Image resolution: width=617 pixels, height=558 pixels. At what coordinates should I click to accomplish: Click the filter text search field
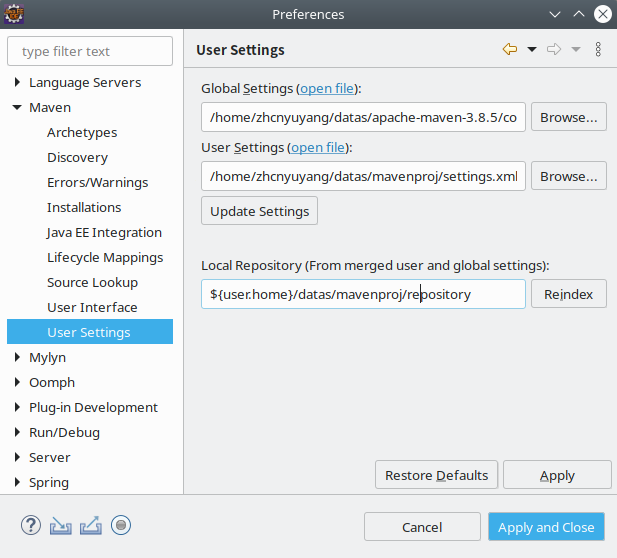(91, 51)
